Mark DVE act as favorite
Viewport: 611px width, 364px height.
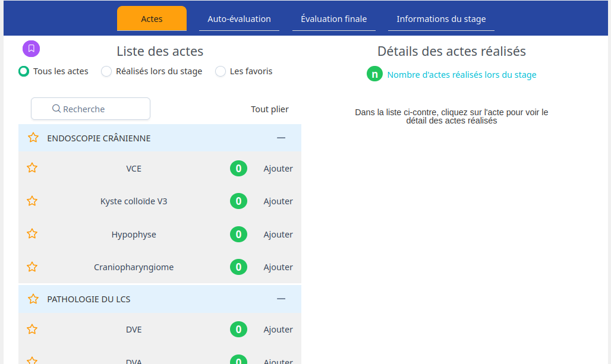click(32, 330)
